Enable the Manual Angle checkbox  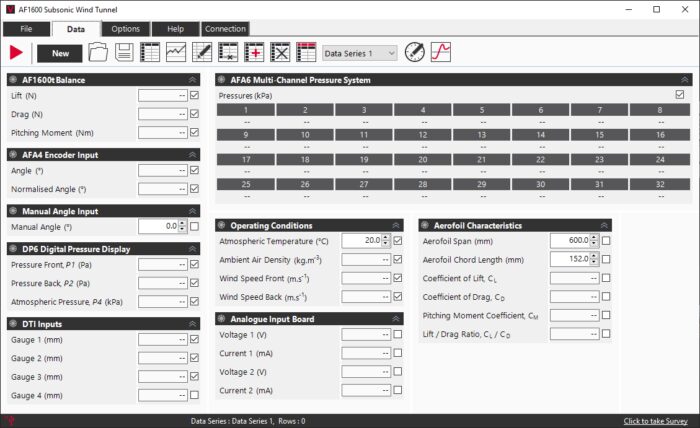tap(194, 227)
